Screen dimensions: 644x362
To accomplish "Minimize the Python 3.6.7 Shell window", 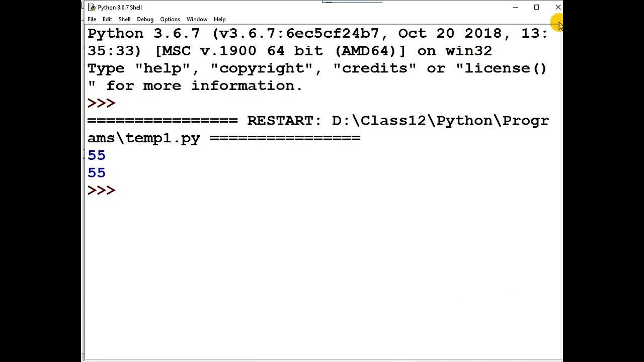I will 515,7.
